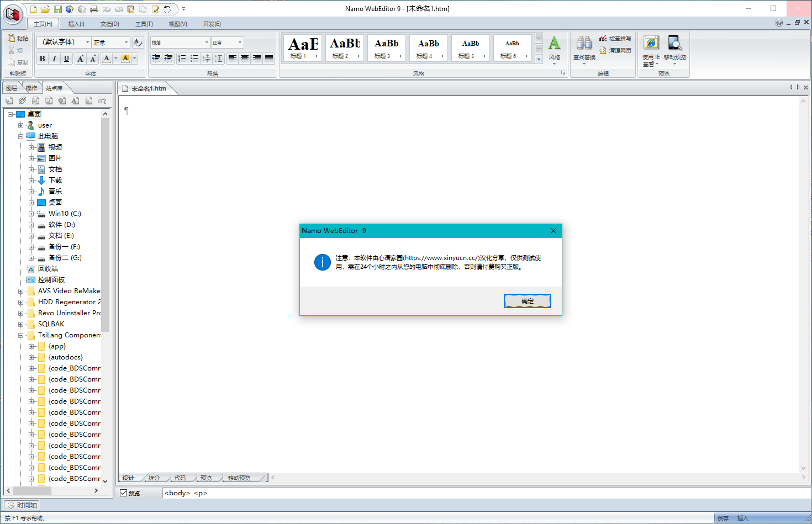Image resolution: width=812 pixels, height=524 pixels.
Task: Switch to the 代码 view tab
Action: click(180, 478)
